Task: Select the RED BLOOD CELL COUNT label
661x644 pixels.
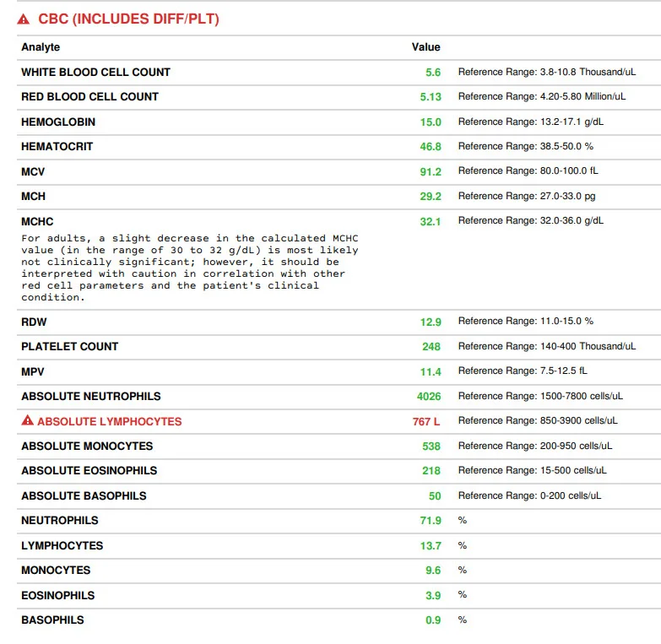Action: [89, 97]
